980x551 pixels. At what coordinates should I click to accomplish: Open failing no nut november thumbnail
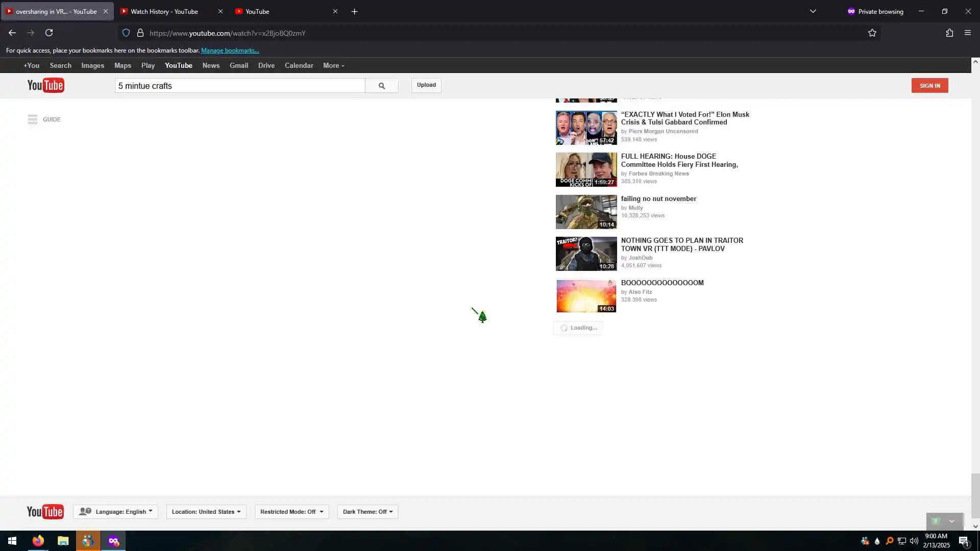pyautogui.click(x=586, y=212)
